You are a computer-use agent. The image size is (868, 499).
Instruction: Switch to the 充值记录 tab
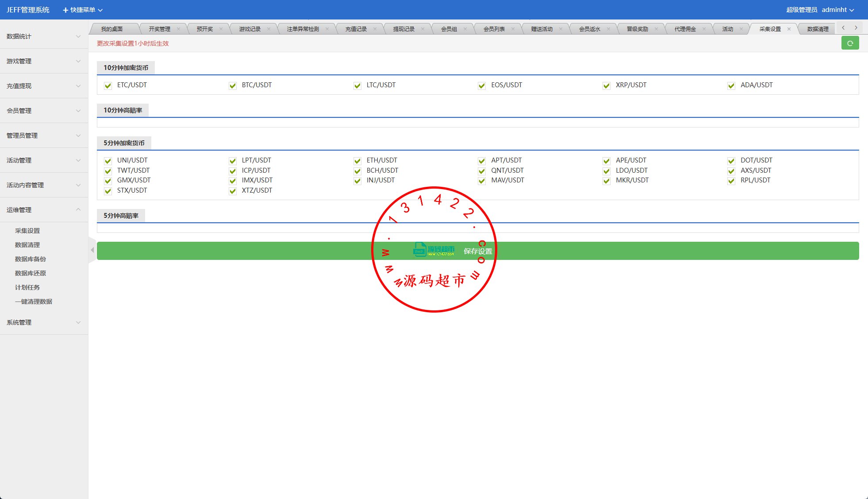356,29
